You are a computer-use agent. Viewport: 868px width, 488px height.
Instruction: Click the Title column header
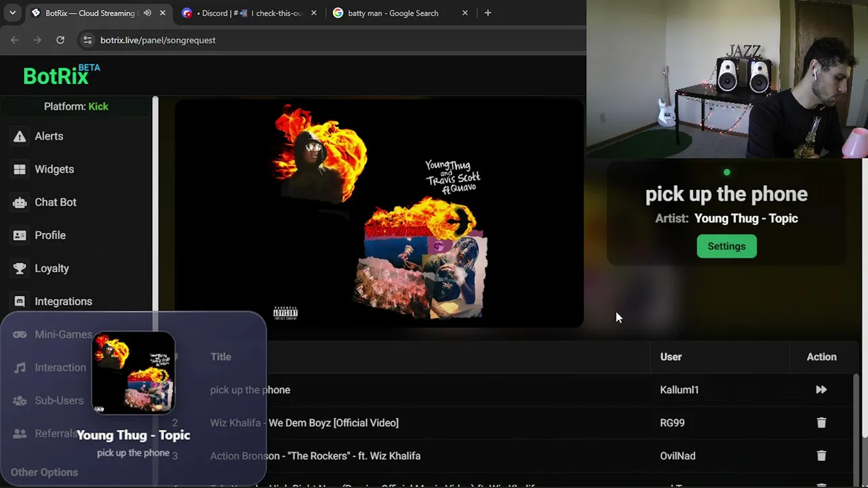coord(220,357)
